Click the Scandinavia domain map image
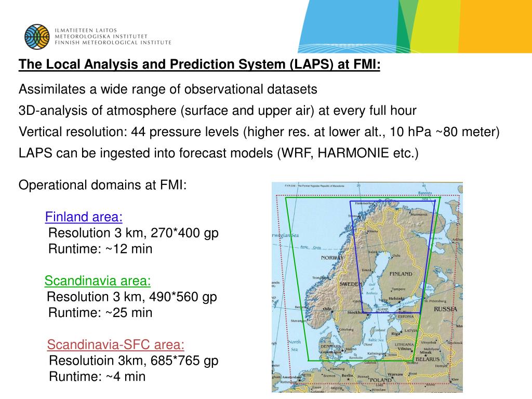Viewport: 532px width, 399px height. coord(367,287)
